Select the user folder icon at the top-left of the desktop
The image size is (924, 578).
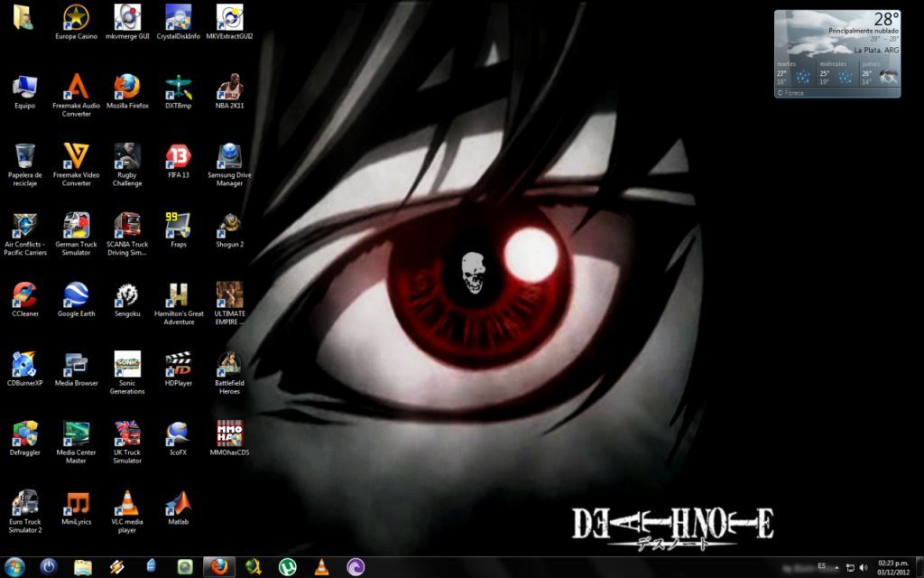click(x=23, y=17)
